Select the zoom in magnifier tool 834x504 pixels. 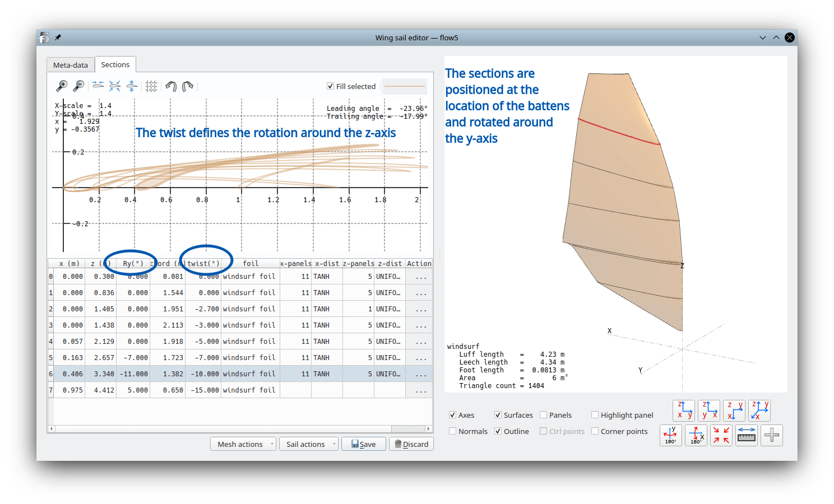pyautogui.click(x=62, y=86)
